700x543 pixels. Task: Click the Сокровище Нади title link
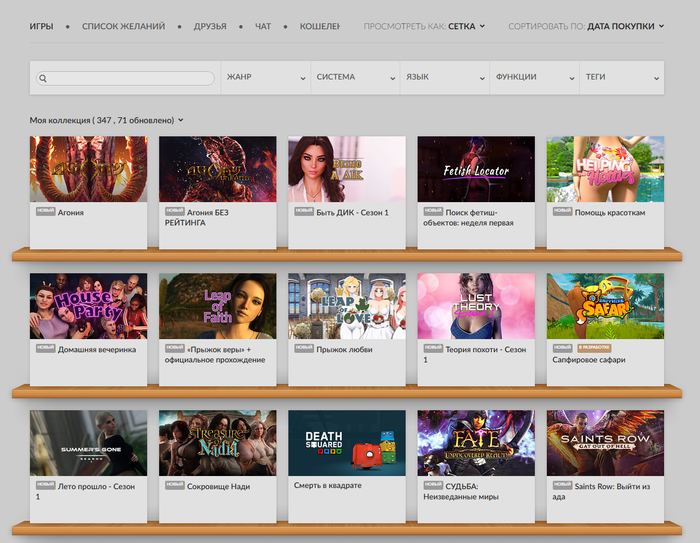pos(218,486)
